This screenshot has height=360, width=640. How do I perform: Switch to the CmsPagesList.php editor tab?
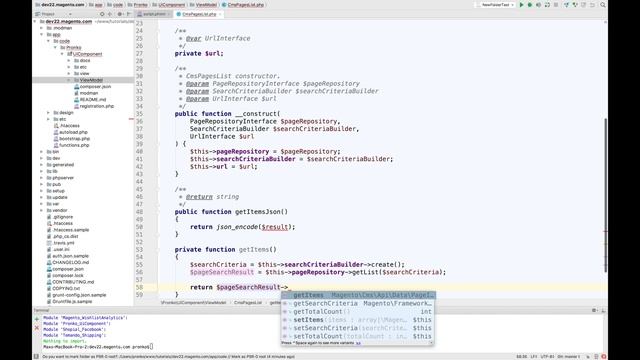(199, 14)
